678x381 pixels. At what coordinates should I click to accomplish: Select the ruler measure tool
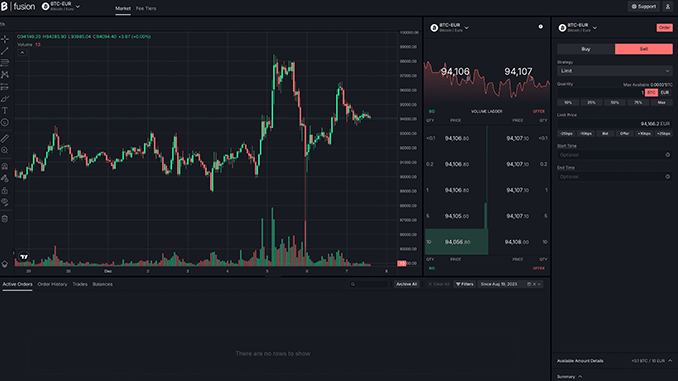click(x=5, y=138)
